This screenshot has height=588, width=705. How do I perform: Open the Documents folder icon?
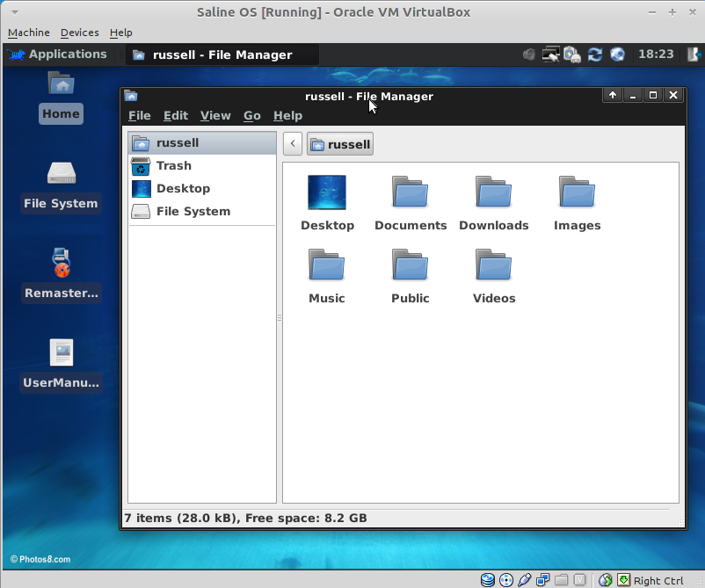410,192
